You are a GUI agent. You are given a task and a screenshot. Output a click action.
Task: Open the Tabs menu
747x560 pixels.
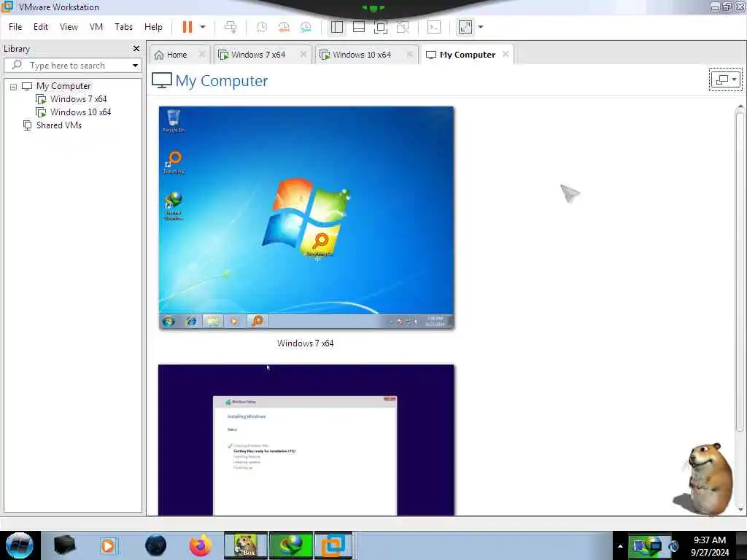pyautogui.click(x=123, y=27)
